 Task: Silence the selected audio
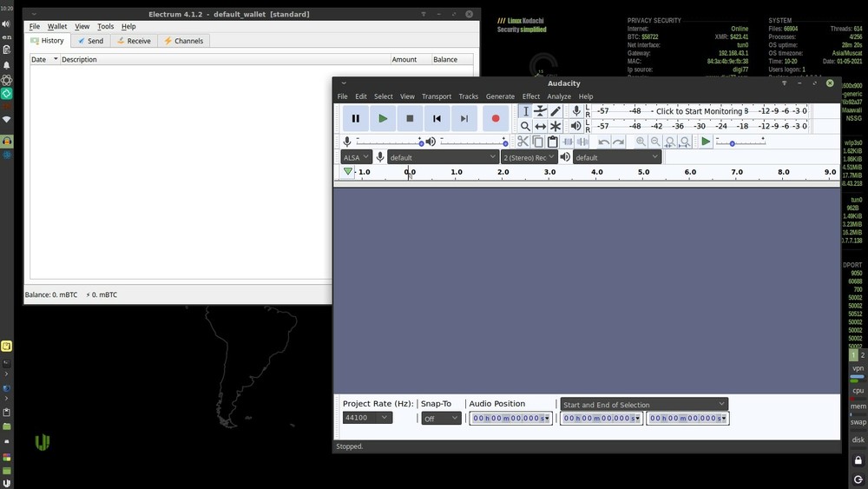(x=582, y=142)
